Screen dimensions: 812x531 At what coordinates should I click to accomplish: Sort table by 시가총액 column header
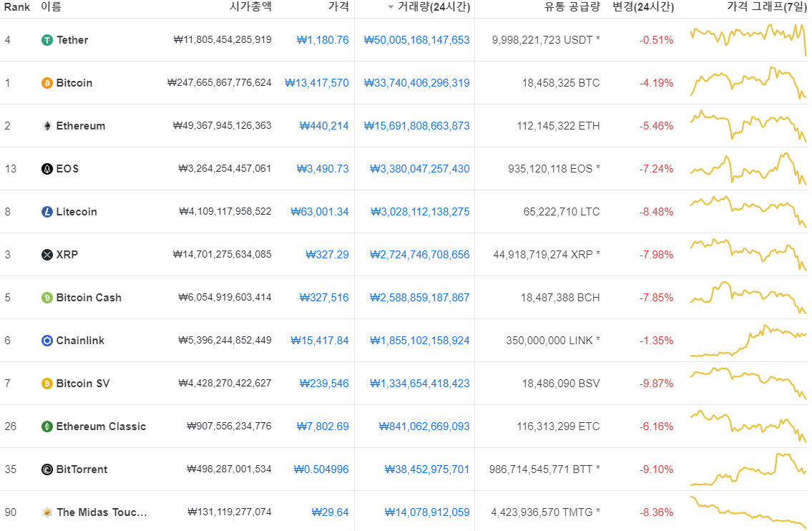[x=250, y=7]
